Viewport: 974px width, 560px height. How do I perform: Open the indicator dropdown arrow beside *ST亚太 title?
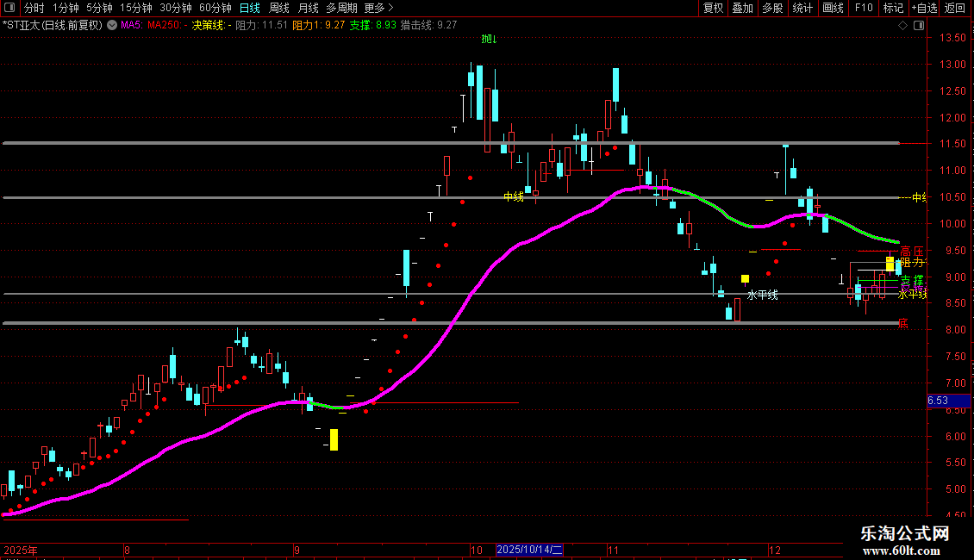point(112,26)
